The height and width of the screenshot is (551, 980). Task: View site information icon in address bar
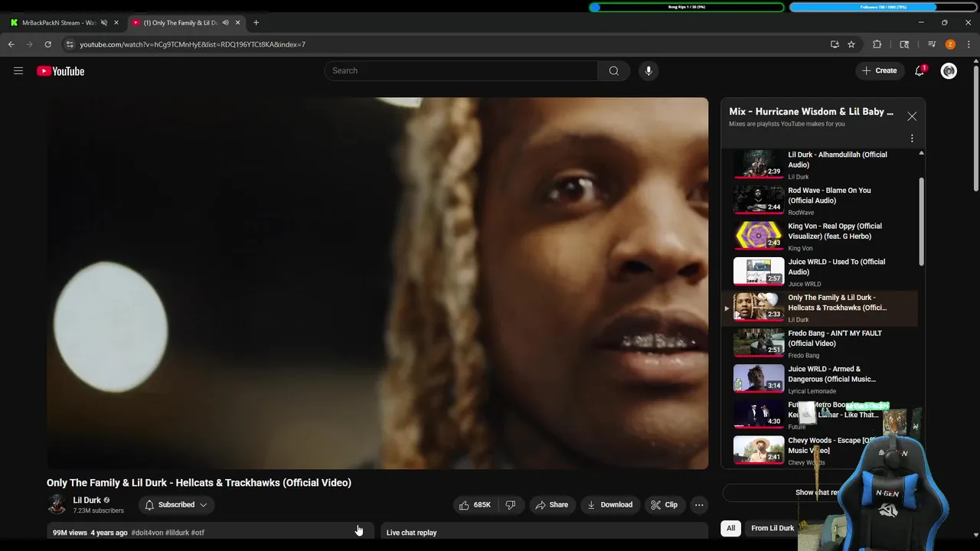[x=70, y=44]
